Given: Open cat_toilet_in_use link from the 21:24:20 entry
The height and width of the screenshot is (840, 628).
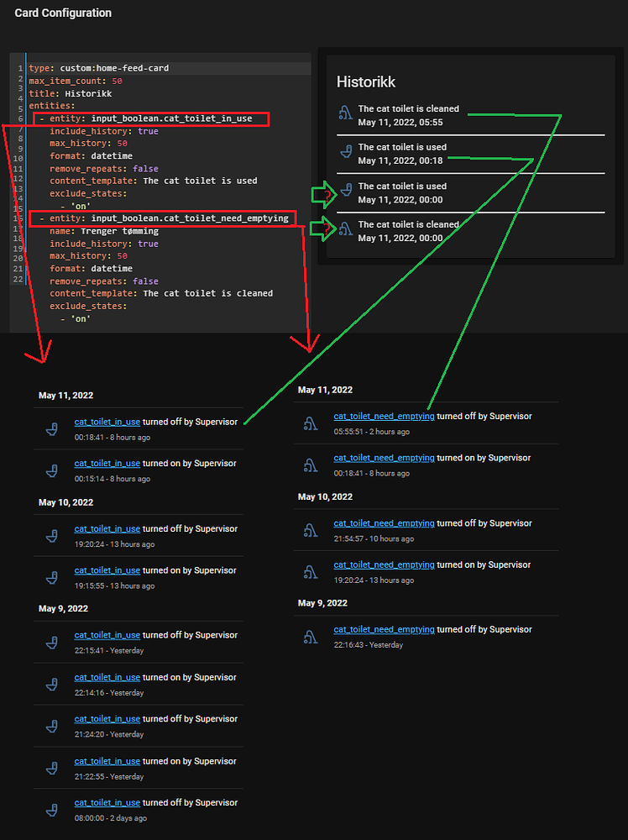Looking at the screenshot, I should [x=107, y=719].
